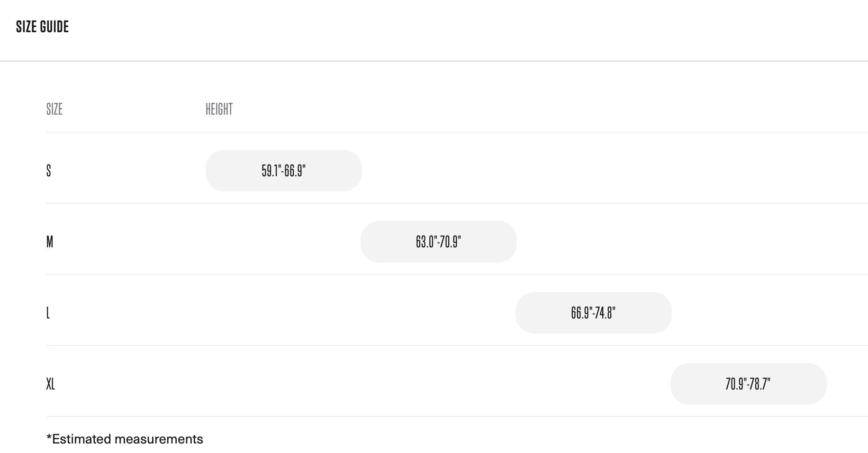Click the Estimated measurements footnote

[x=125, y=439]
